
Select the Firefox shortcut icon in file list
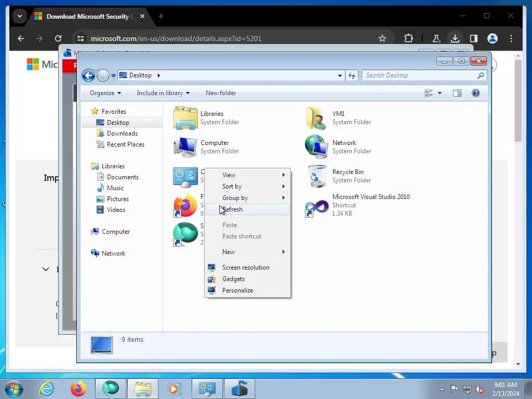185,206
